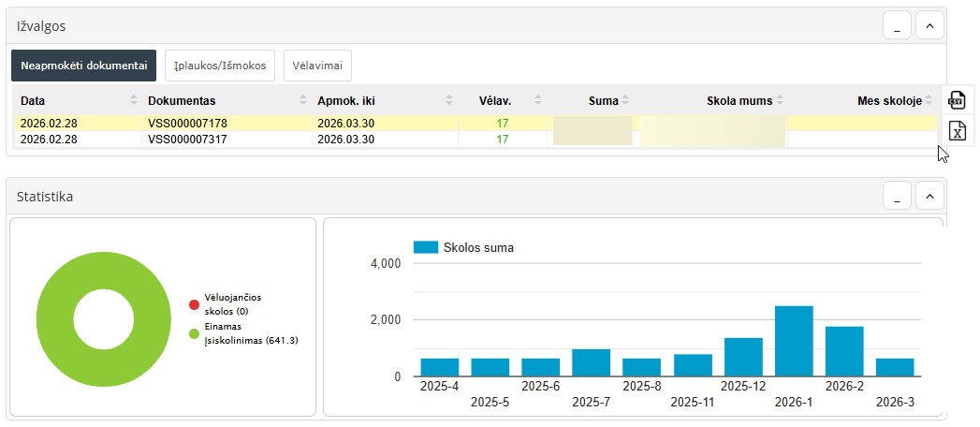Sort the table by the Data column
This screenshot has height=427, width=980.
point(134,100)
